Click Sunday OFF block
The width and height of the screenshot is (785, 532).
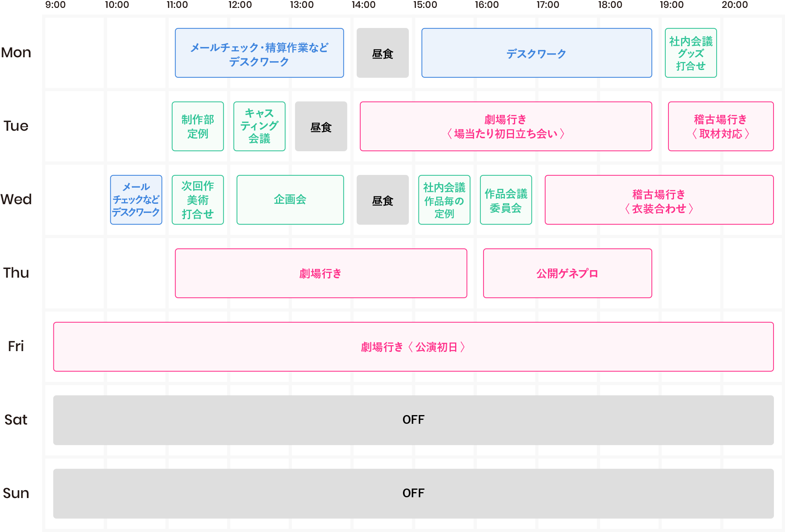[413, 493]
